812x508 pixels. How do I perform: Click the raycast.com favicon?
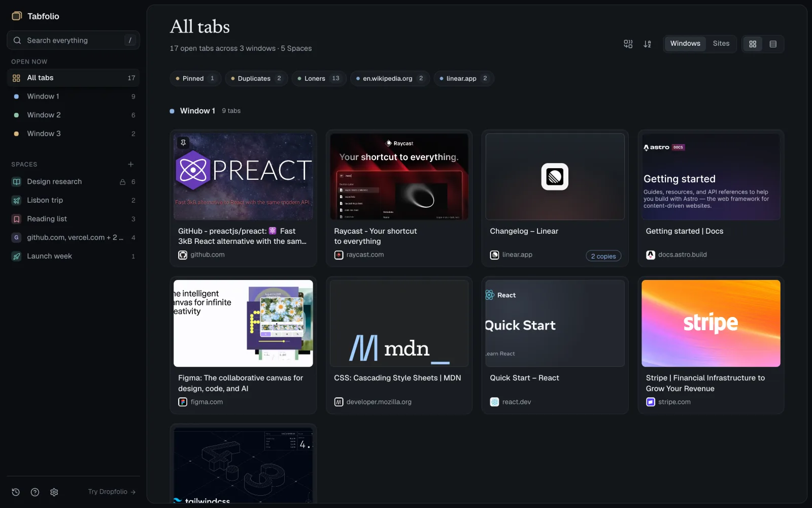339,255
